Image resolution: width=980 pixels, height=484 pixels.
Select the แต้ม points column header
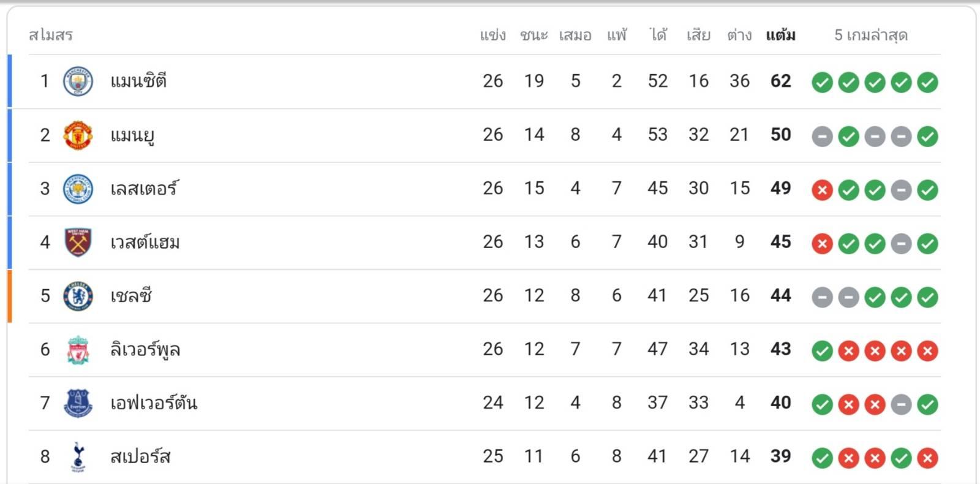pyautogui.click(x=781, y=35)
